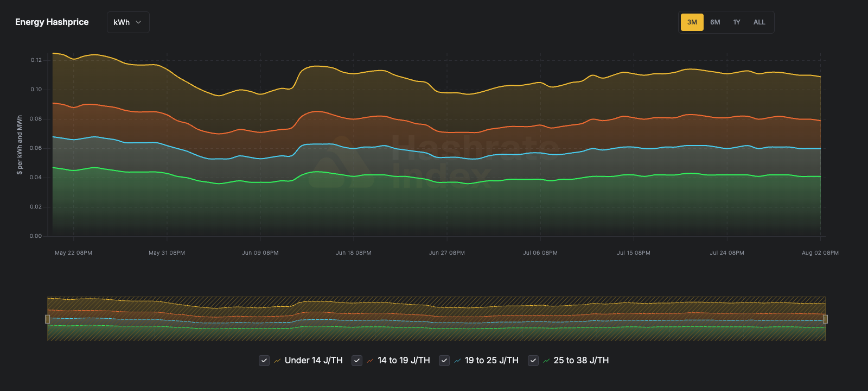Click the 'Jun 09 08PM' date label
This screenshot has width=868, height=391.
260,253
